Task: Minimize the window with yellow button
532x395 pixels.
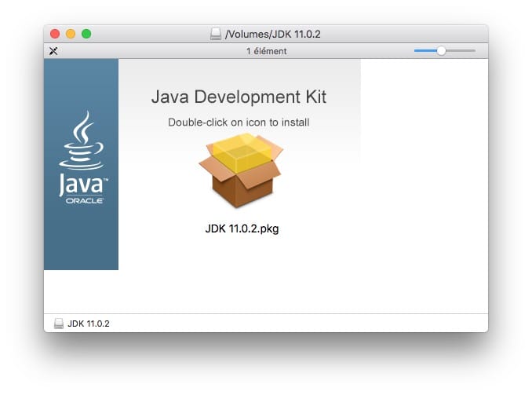Action: [71, 34]
